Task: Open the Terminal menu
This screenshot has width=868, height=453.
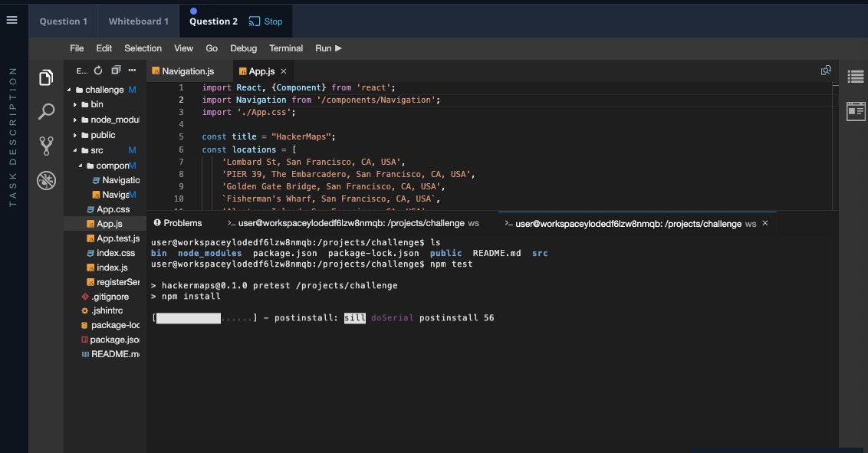Action: (x=286, y=48)
